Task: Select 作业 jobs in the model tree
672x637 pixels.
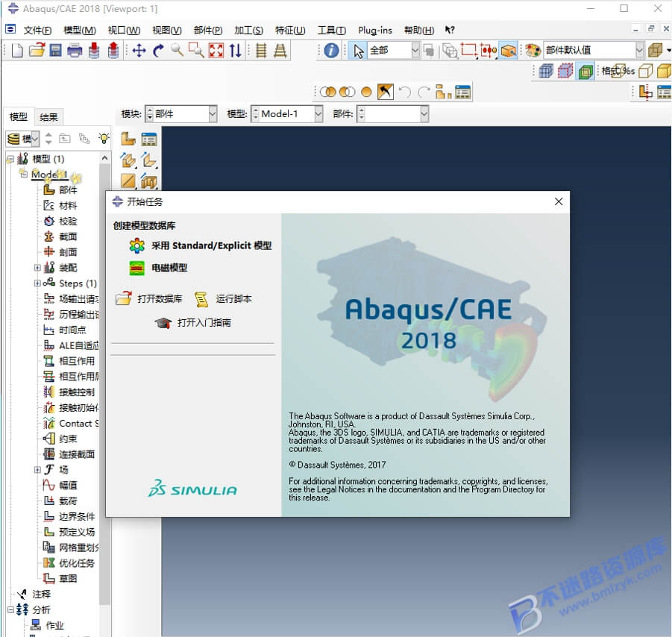Action: (x=47, y=625)
